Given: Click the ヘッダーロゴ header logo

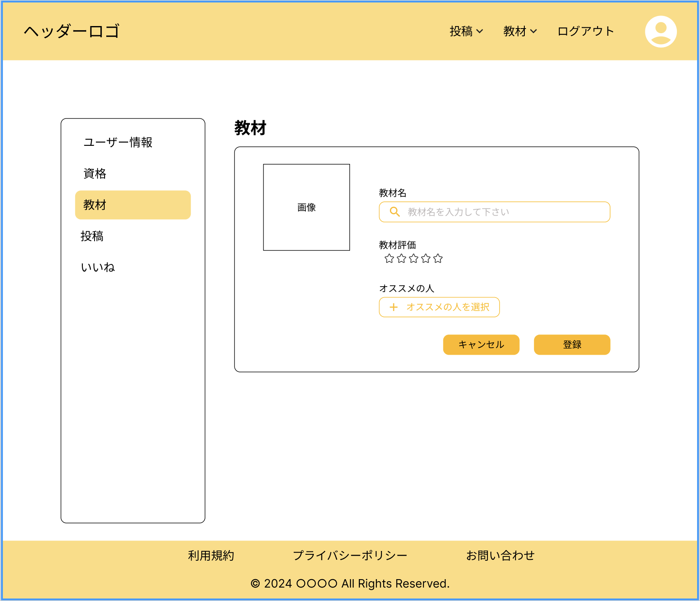Looking at the screenshot, I should 71,31.
